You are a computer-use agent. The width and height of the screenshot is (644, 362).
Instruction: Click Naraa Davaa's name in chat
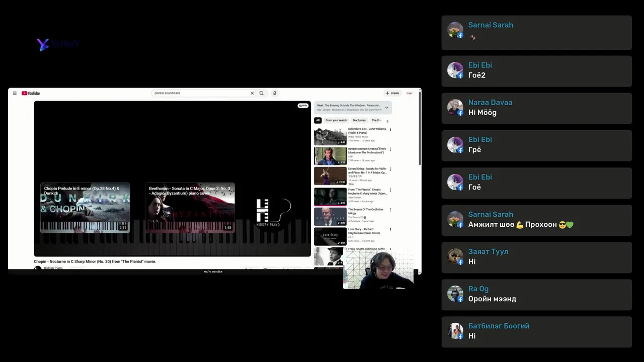[490, 102]
